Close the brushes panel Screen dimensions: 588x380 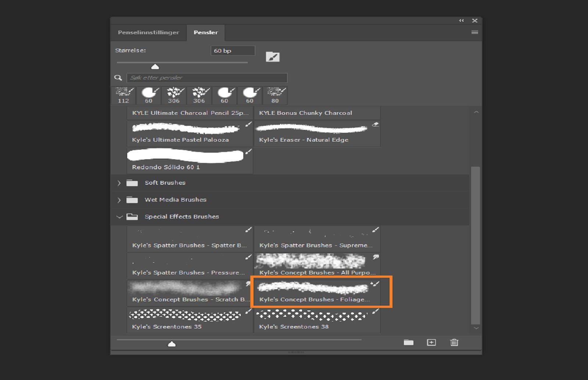pos(475,21)
